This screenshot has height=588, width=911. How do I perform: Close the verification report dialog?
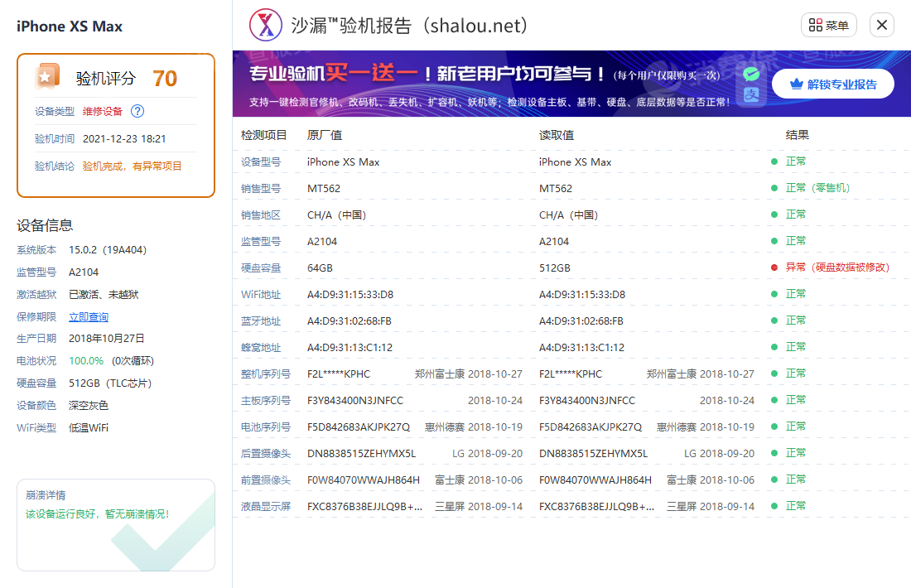[881, 25]
